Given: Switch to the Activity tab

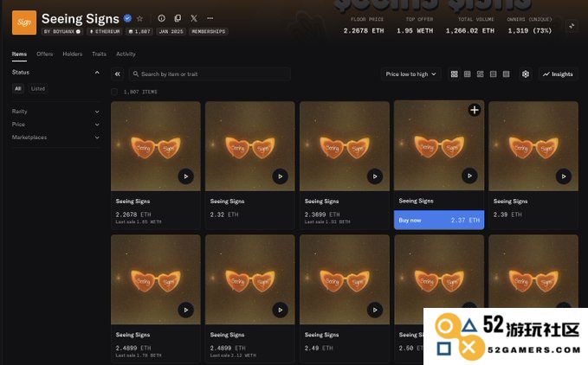Looking at the screenshot, I should (126, 54).
